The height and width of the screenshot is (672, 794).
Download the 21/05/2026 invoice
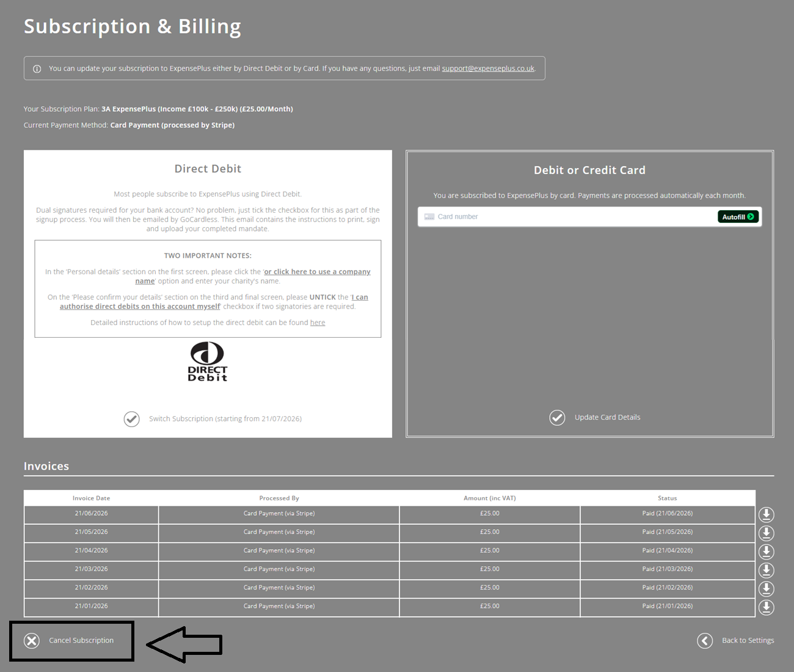pyautogui.click(x=766, y=533)
